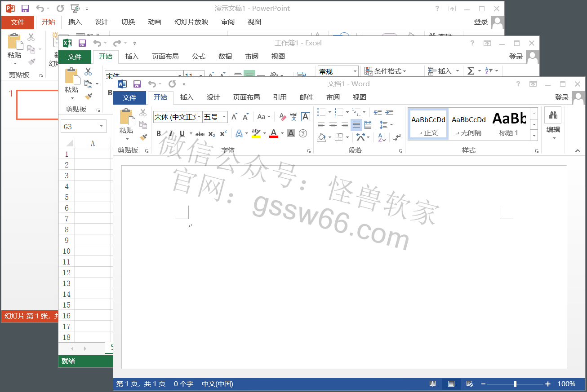The width and height of the screenshot is (587, 392).
Task: Switch to Word 引用 tab
Action: click(280, 97)
